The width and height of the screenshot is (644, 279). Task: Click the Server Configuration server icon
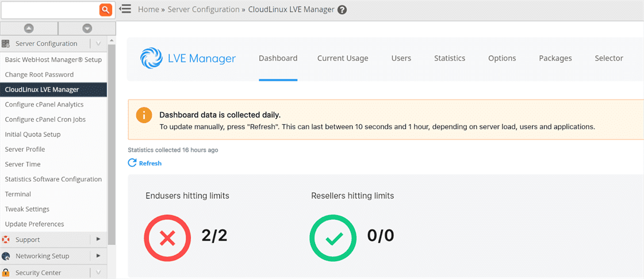pyautogui.click(x=6, y=44)
